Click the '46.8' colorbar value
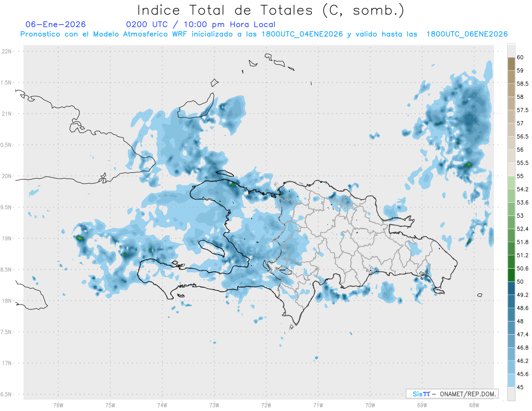Viewport: 532px width, 411px height. (523, 348)
